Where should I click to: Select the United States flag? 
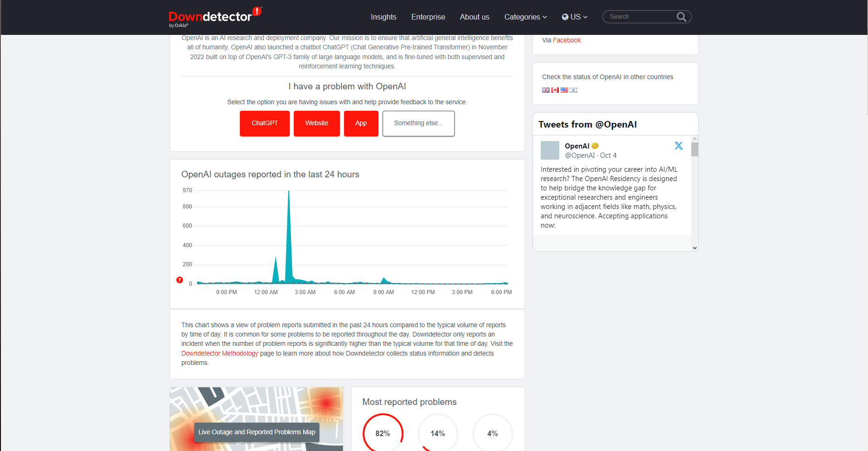tap(564, 90)
